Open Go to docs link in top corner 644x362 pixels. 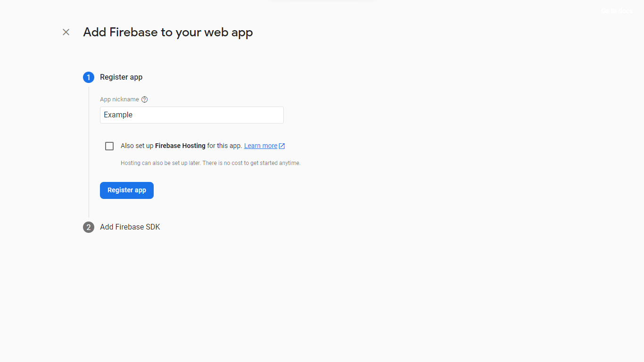click(617, 11)
